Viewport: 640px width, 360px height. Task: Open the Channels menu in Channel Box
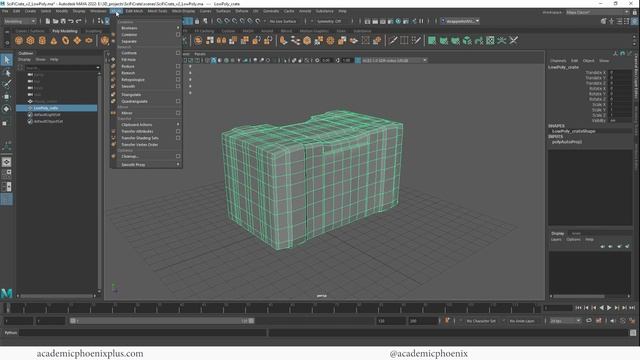pos(558,60)
